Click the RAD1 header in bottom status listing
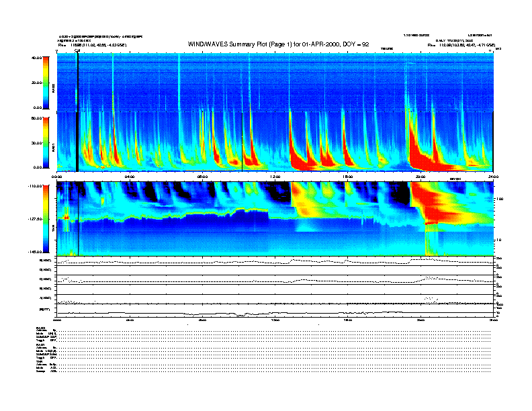This screenshot has height=411, width=532. [40, 345]
